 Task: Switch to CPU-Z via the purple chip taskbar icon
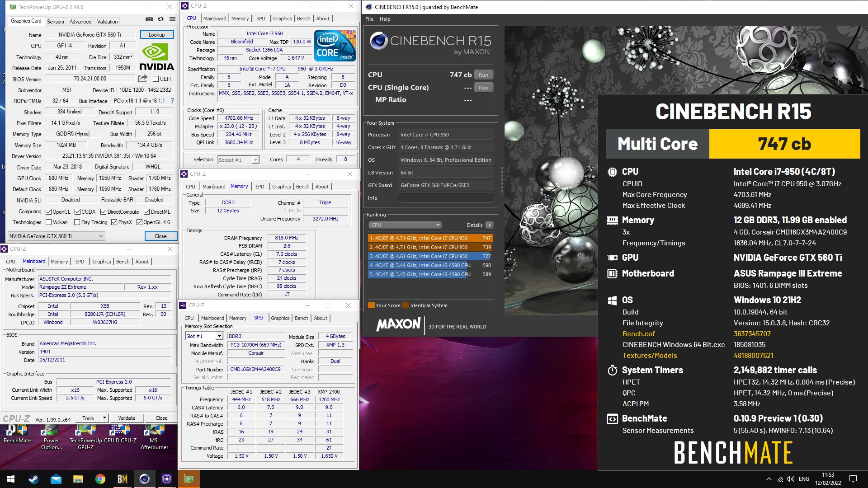(166, 479)
